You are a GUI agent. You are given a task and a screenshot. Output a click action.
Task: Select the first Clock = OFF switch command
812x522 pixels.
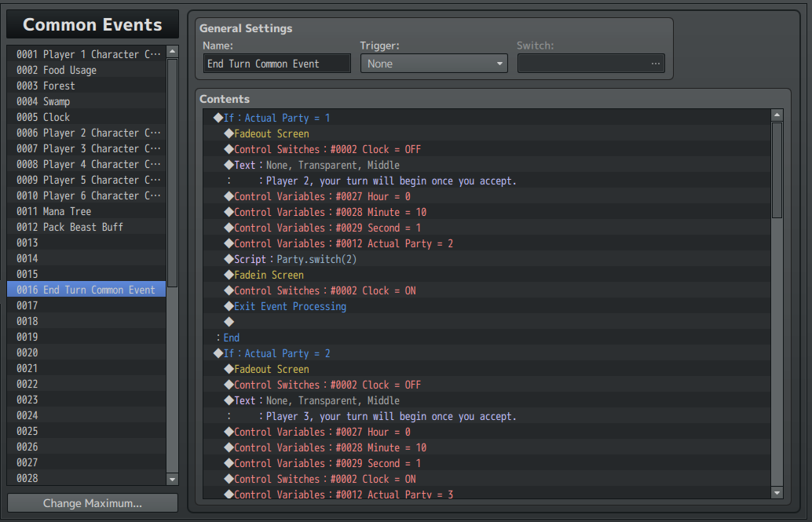[x=486, y=149]
